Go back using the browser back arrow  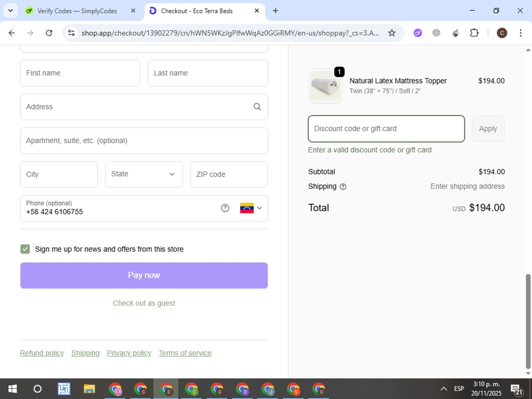(12, 33)
